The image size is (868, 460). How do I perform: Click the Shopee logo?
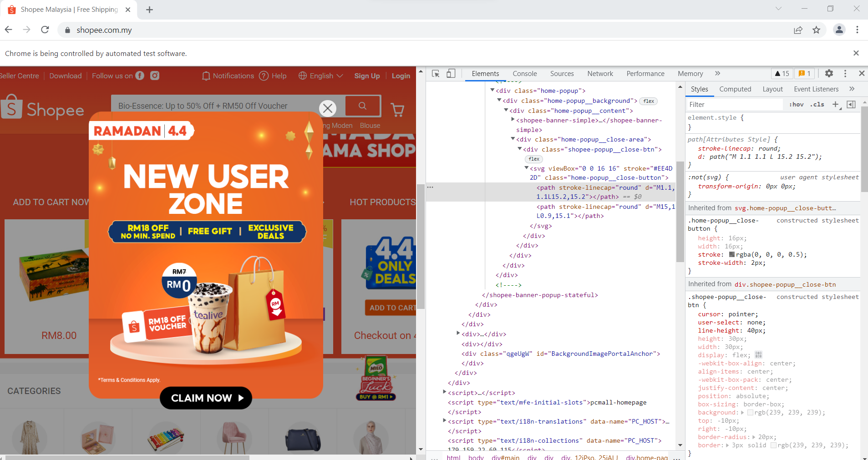pos(42,108)
